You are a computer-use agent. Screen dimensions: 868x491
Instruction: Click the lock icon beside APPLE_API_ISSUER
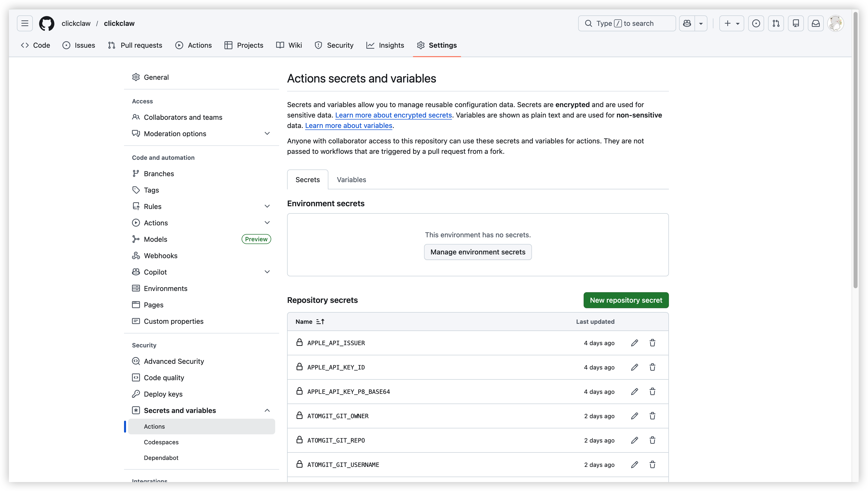299,342
